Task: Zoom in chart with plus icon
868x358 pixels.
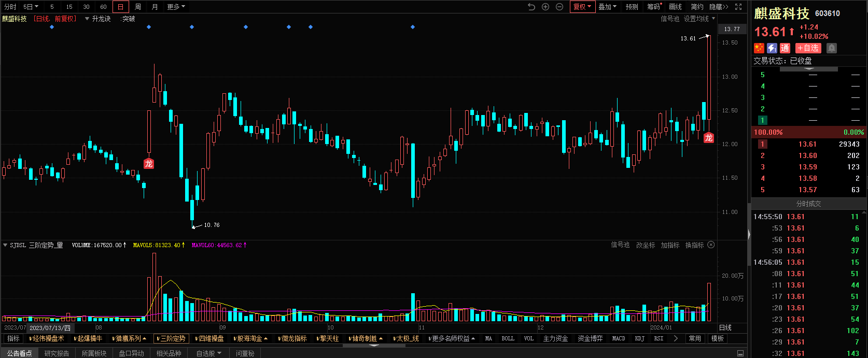Action: click(x=545, y=7)
